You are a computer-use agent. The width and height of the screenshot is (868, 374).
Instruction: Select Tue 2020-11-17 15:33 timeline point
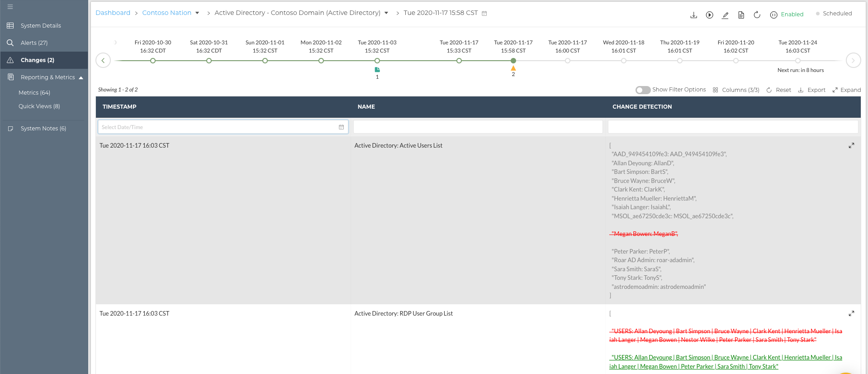click(x=459, y=61)
